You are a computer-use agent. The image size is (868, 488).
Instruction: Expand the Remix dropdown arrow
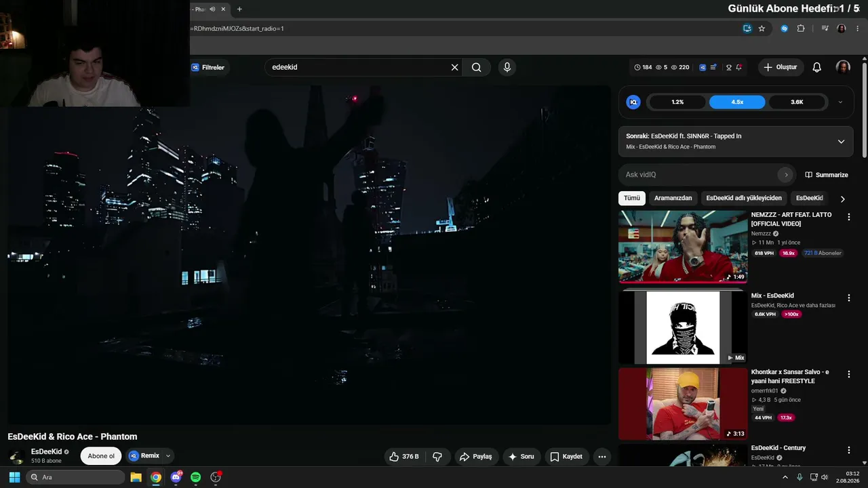tap(168, 456)
